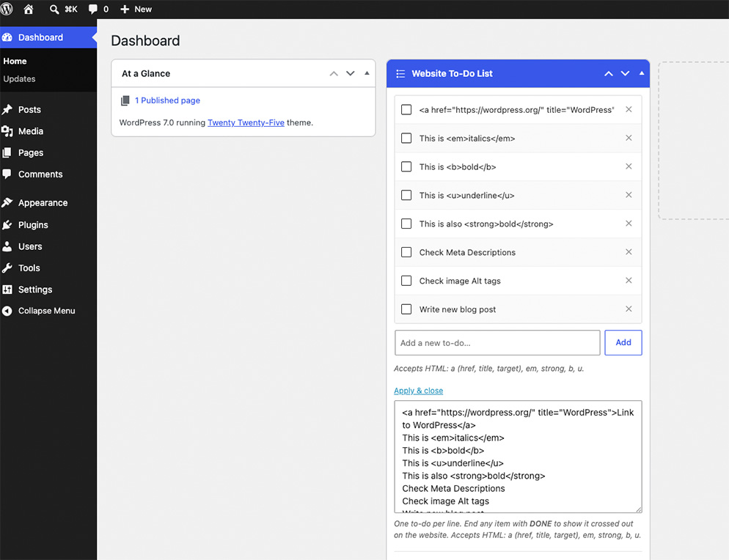The width and height of the screenshot is (729, 560).
Task: Click the plus New icon in admin bar
Action: 125,10
